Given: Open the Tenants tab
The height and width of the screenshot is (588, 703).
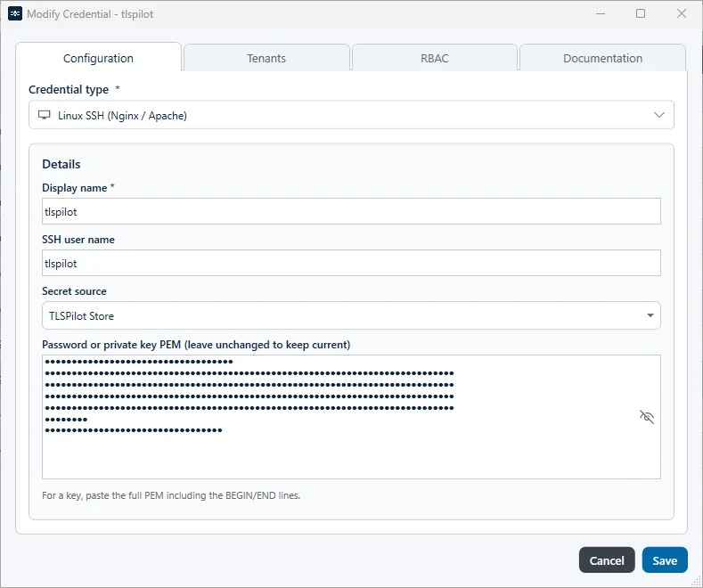Looking at the screenshot, I should click(266, 58).
